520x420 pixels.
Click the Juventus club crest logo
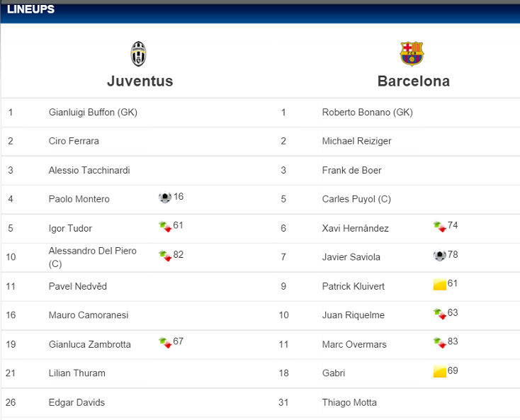tap(139, 54)
